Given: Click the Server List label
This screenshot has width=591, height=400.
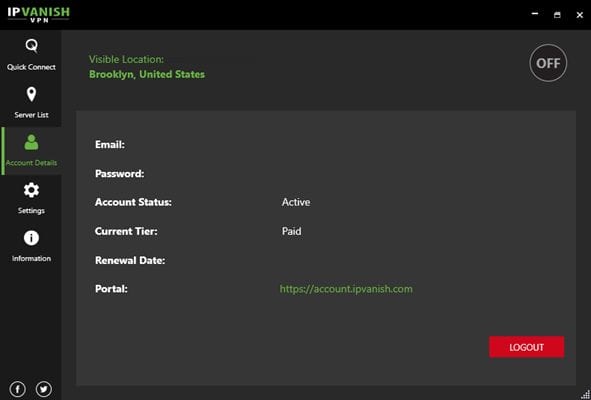Looking at the screenshot, I should tap(31, 115).
